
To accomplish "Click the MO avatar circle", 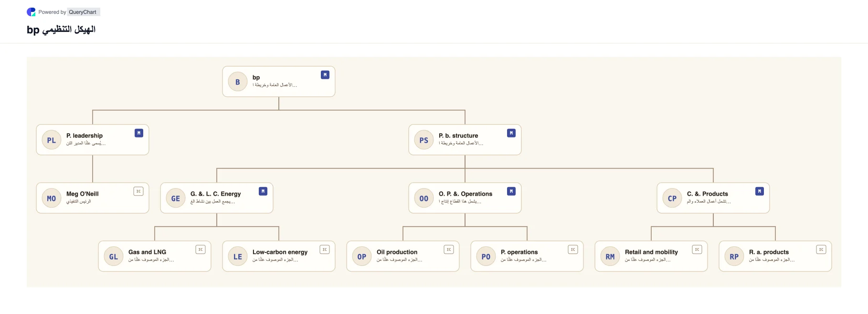I will pos(52,199).
